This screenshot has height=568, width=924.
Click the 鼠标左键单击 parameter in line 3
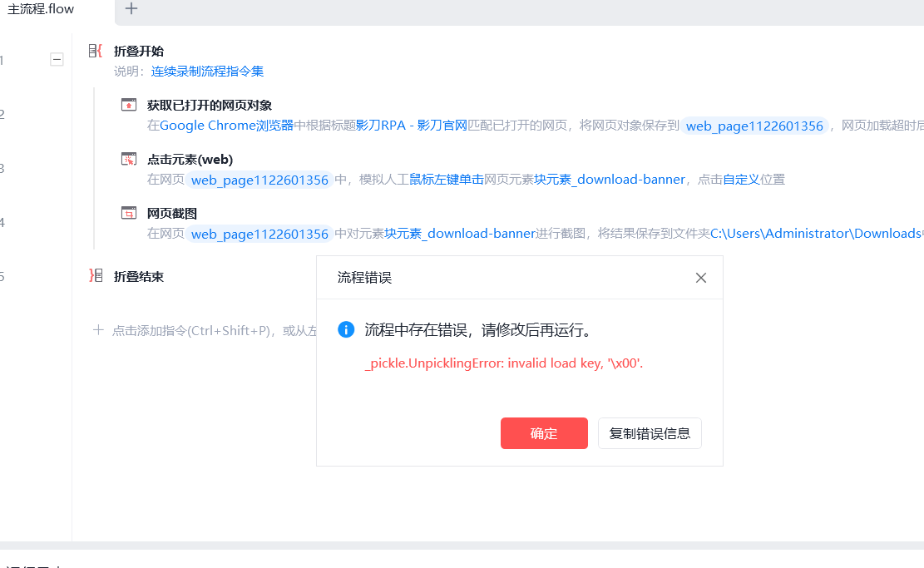pyautogui.click(x=446, y=179)
